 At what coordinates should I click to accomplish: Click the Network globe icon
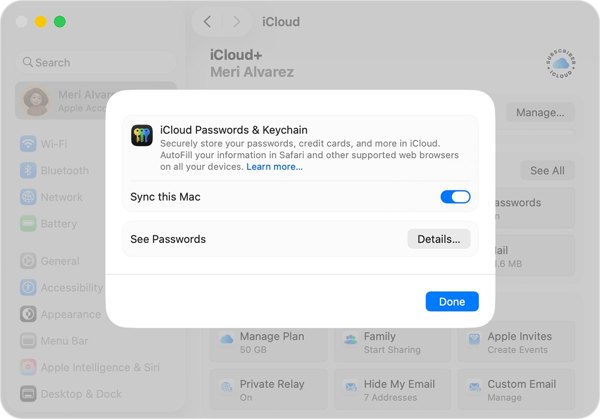(x=28, y=197)
